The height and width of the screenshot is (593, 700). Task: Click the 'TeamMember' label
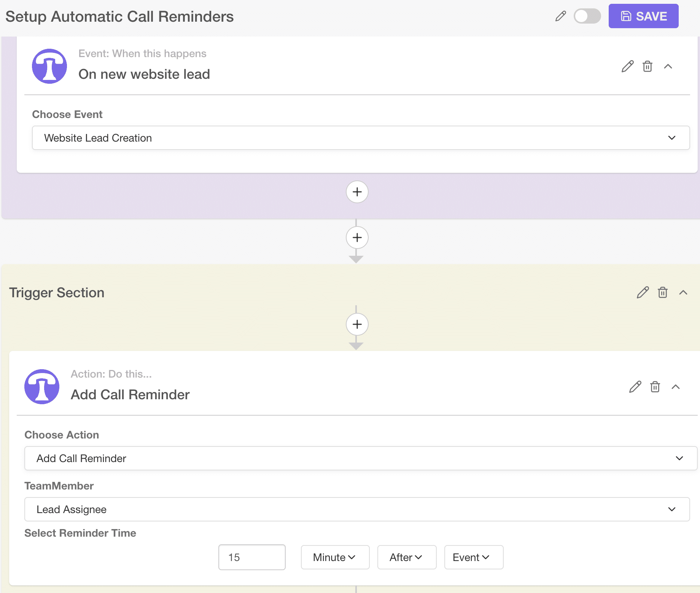point(59,486)
